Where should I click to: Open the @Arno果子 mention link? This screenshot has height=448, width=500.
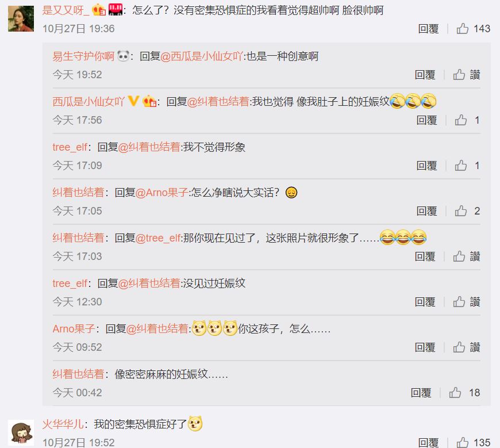click(x=162, y=193)
